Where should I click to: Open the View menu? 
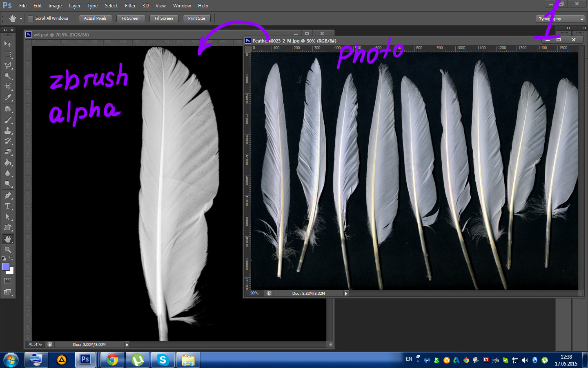tap(160, 6)
